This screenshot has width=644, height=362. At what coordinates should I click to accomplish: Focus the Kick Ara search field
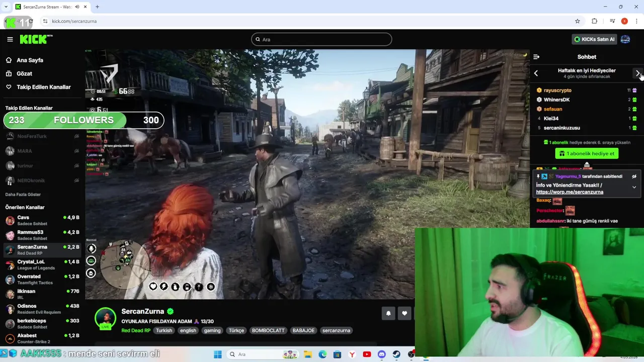(321, 39)
